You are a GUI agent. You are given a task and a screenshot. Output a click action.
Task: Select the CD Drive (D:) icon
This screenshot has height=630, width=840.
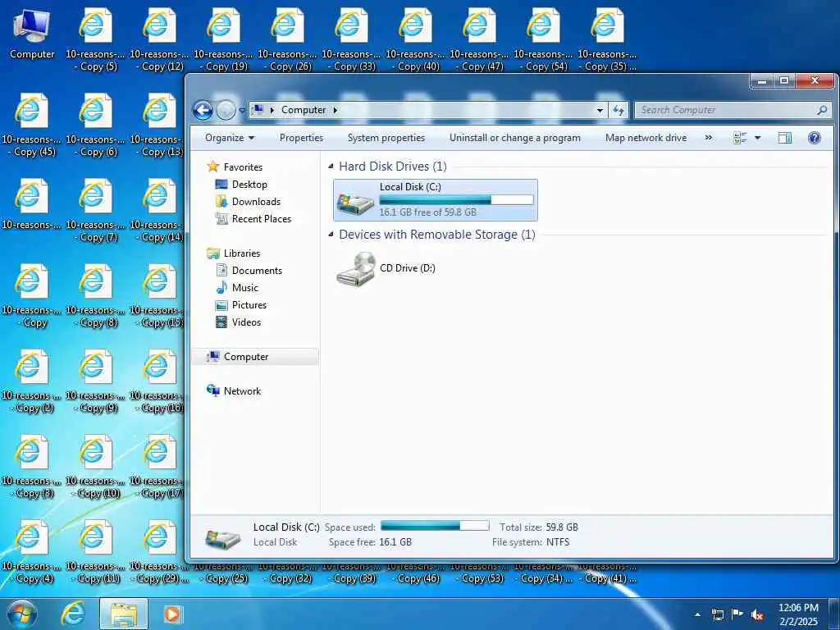[x=356, y=269]
